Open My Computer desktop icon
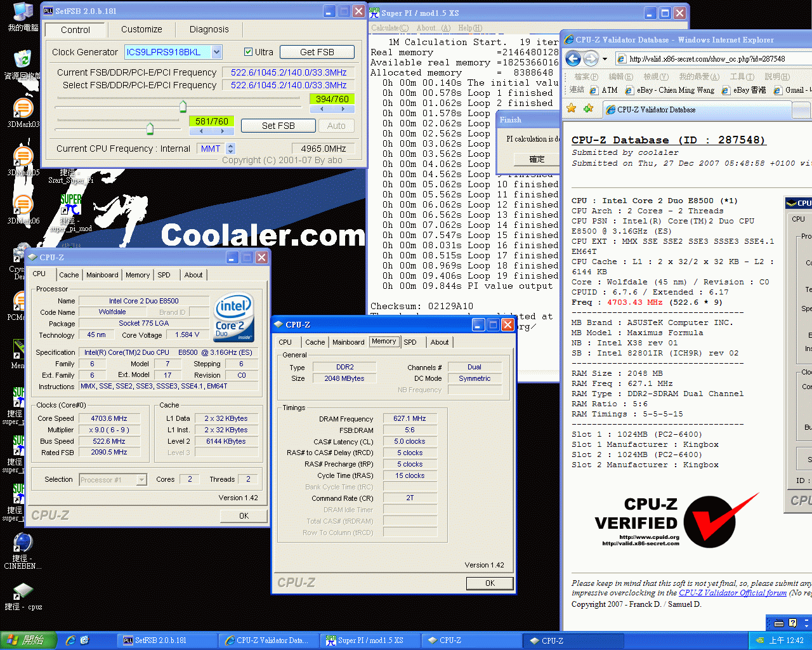The width and height of the screenshot is (812, 650). coord(23,16)
